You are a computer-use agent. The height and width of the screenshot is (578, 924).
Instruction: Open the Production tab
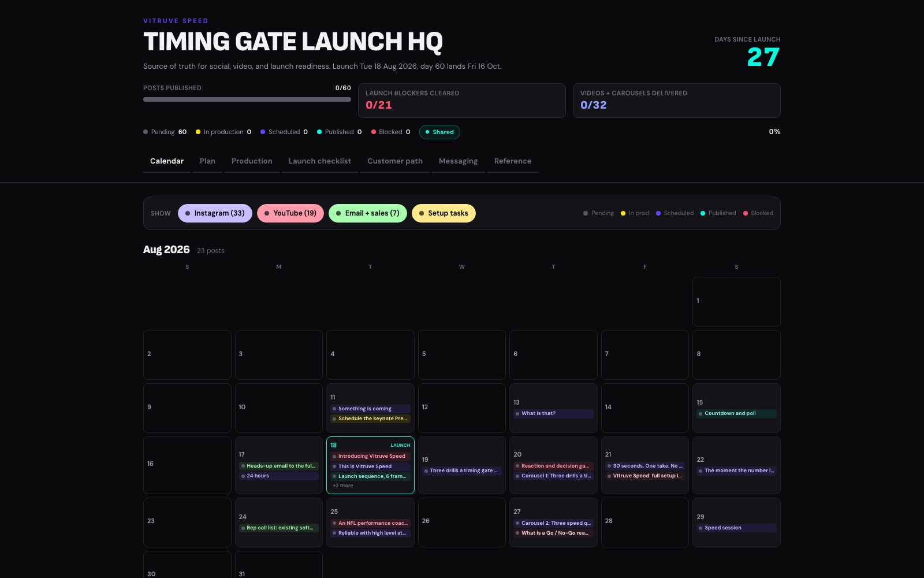(252, 161)
